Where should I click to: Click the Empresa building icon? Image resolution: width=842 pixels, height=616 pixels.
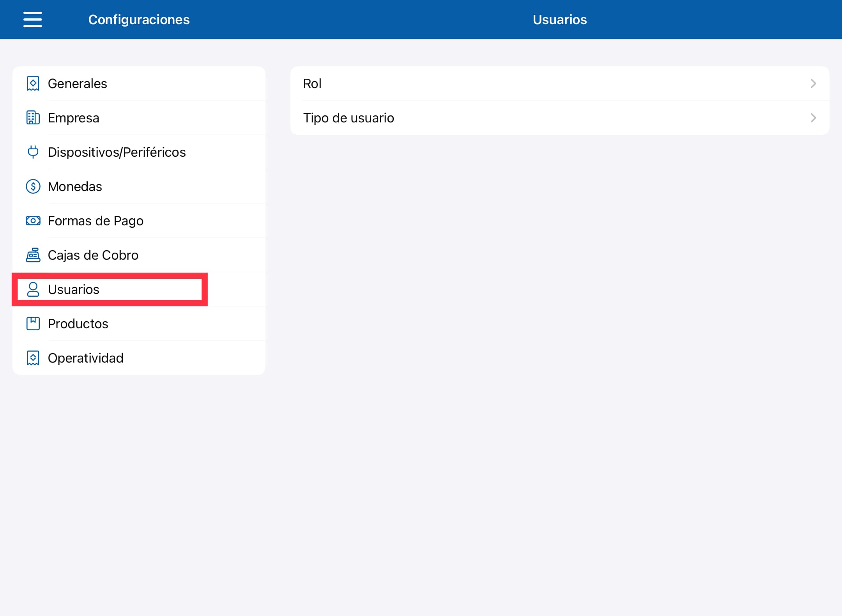(x=33, y=118)
